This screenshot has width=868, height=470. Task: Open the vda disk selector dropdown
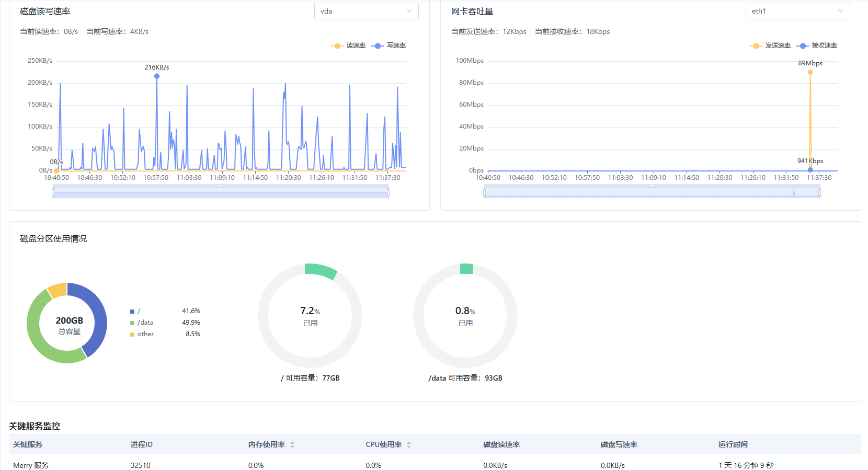click(x=366, y=11)
